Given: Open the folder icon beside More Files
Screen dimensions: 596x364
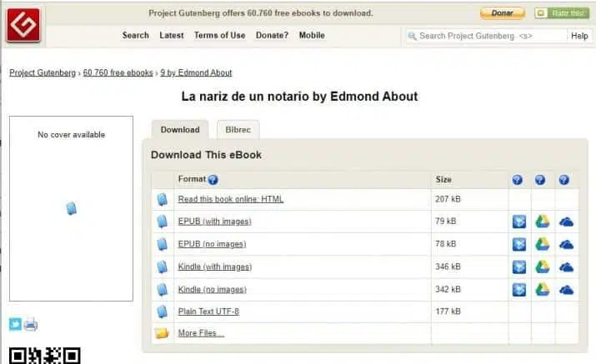Looking at the screenshot, I should 162,333.
